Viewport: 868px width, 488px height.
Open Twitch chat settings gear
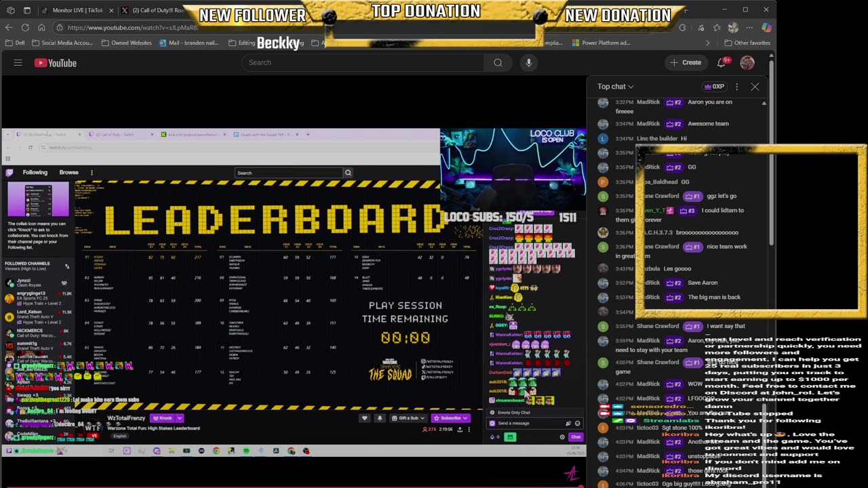(562, 437)
